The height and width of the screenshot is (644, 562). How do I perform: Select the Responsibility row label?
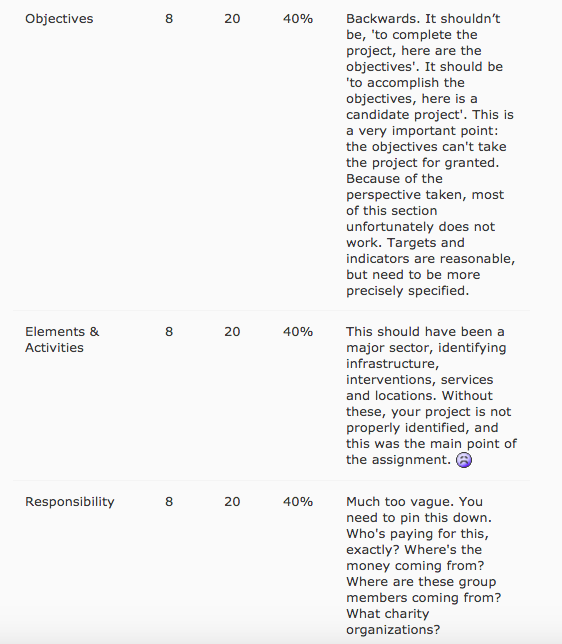pos(70,502)
